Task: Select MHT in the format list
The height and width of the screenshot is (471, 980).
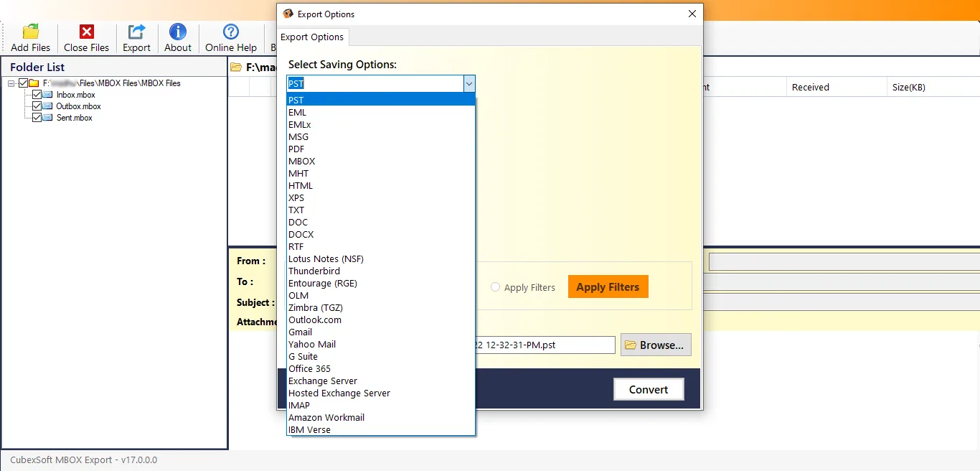Action: (381, 173)
